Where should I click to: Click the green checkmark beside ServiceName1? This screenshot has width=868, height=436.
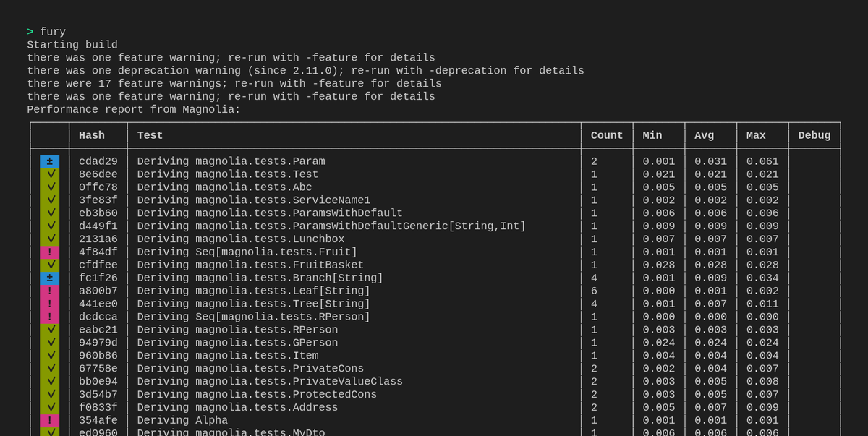(x=49, y=200)
